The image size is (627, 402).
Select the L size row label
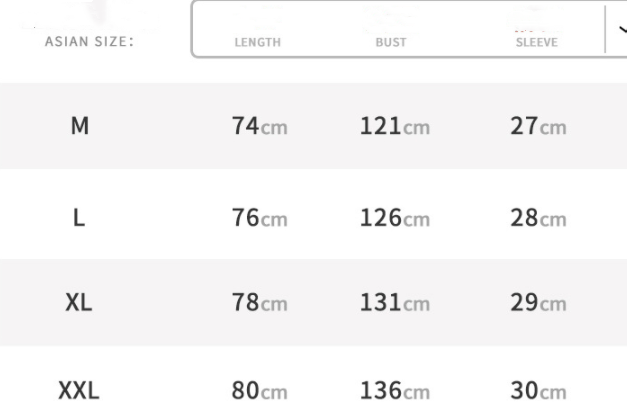point(79,219)
